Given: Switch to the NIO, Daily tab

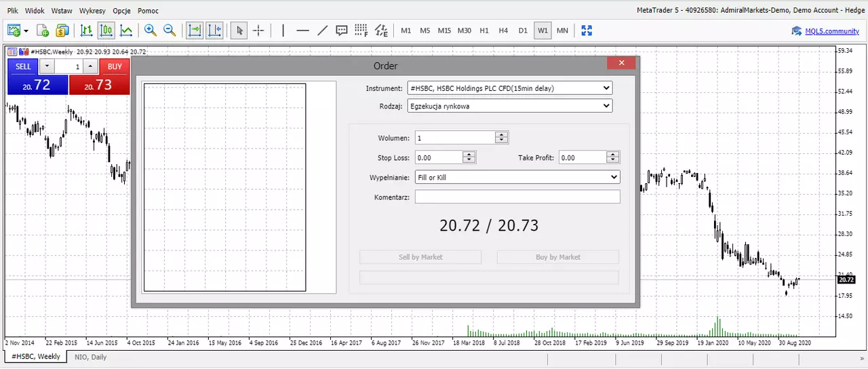Looking at the screenshot, I should [x=91, y=357].
